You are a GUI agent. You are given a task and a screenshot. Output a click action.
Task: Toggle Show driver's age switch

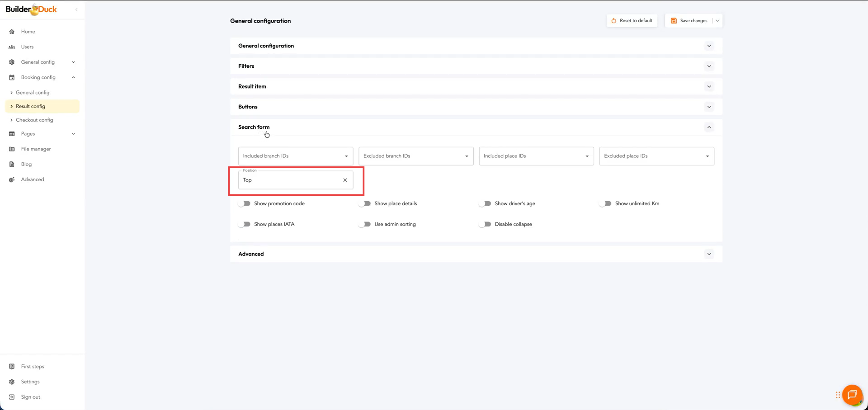tap(485, 204)
